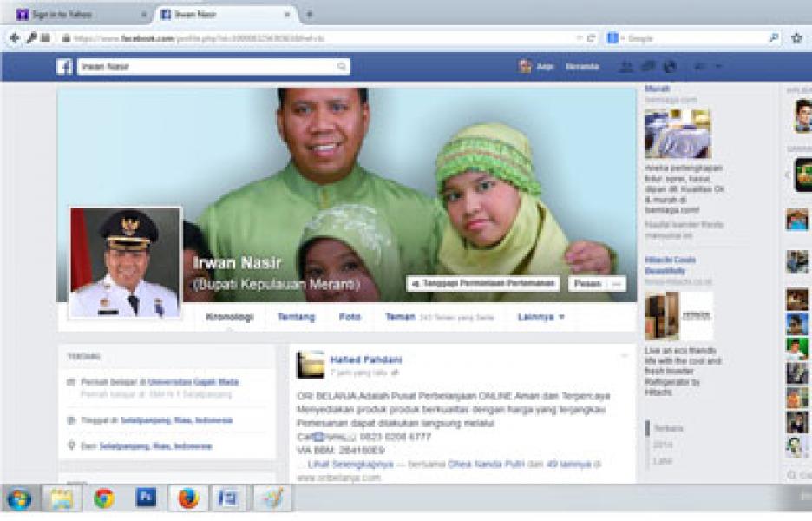The width and height of the screenshot is (812, 521).
Task: Open a new tab with plus button
Action: pyautogui.click(x=310, y=15)
